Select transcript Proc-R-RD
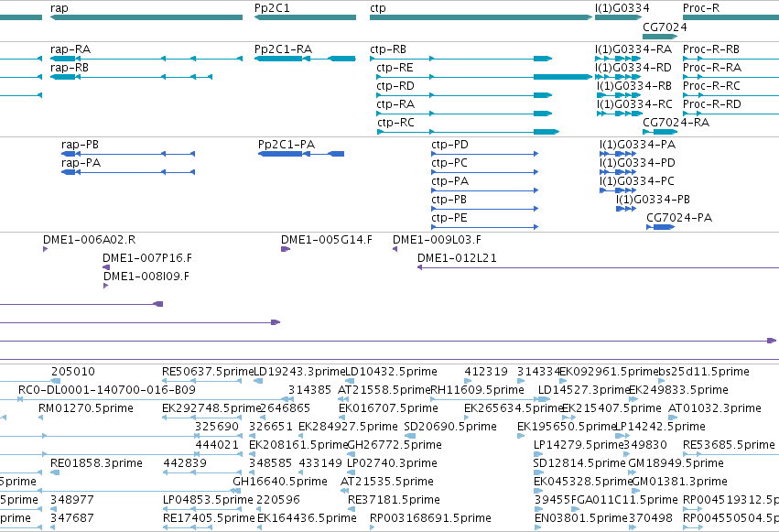 [712, 104]
